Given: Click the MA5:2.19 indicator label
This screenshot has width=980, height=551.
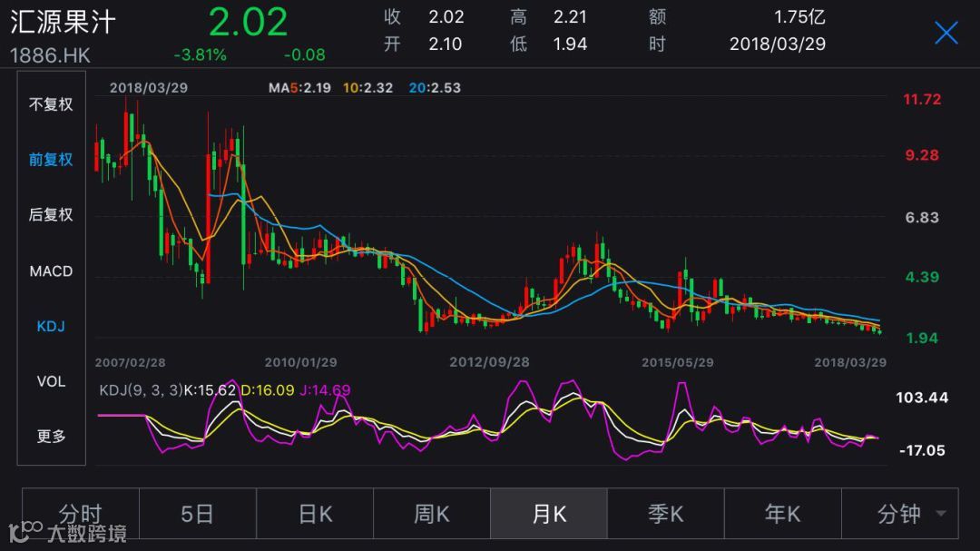Looking at the screenshot, I should pyautogui.click(x=299, y=88).
